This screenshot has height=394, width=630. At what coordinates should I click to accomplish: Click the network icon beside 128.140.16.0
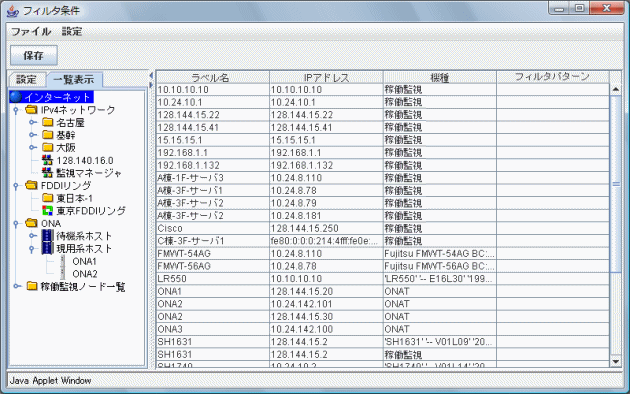(x=47, y=160)
